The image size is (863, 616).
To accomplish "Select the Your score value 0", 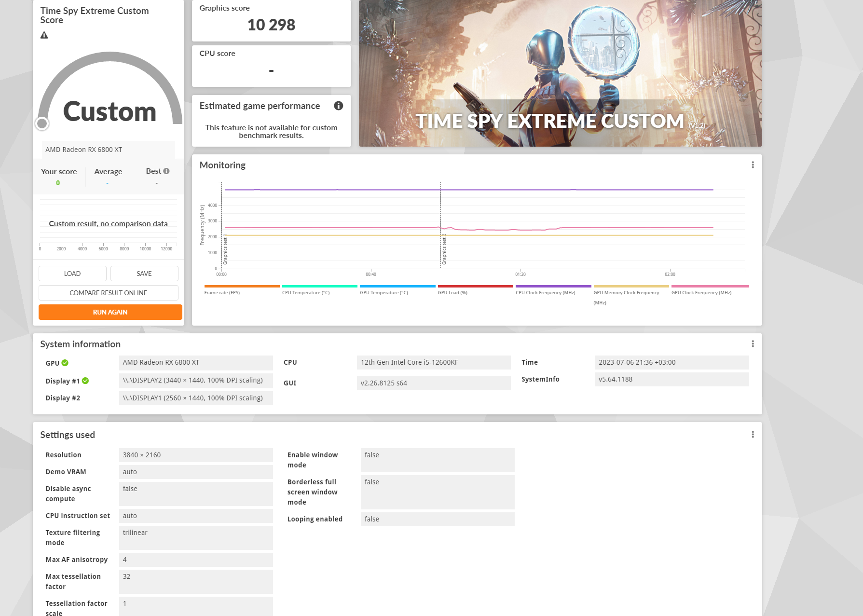I will tap(58, 183).
